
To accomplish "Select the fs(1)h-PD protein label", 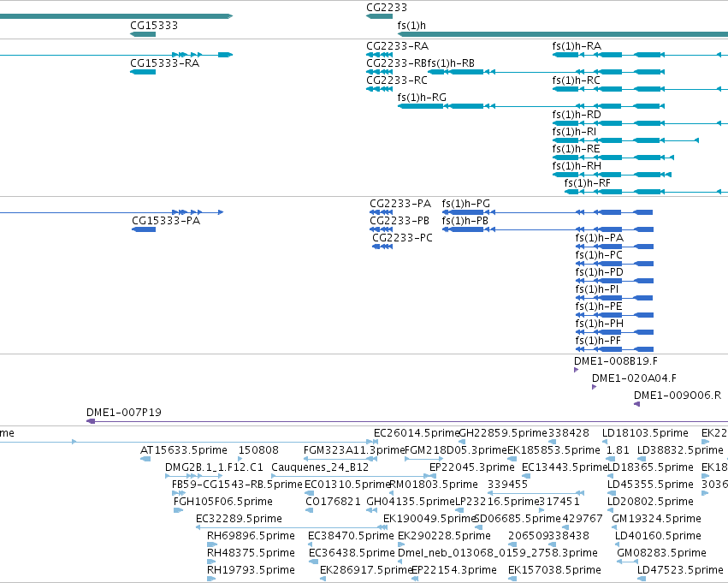I will tap(599, 272).
